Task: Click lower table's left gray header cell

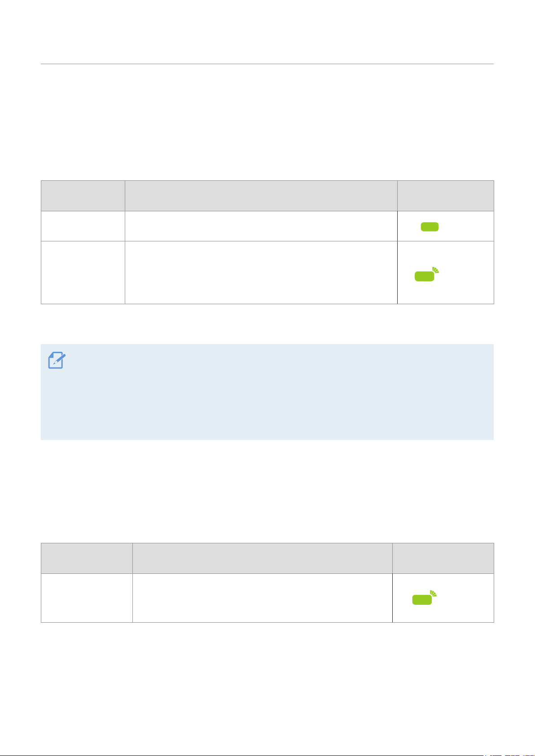Action: 87,559
